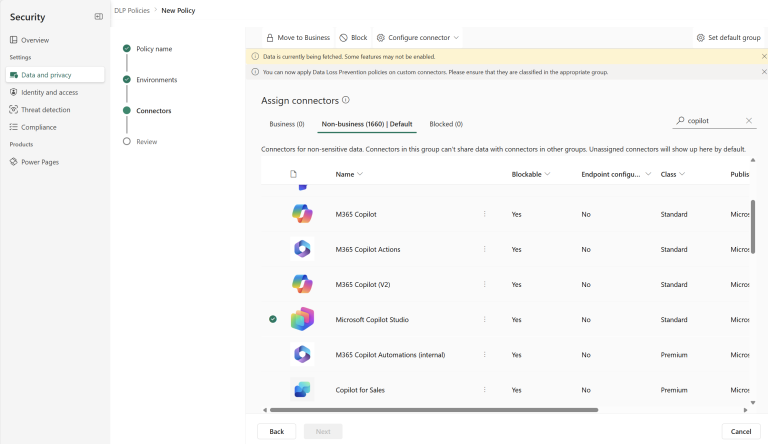Open more options for Microsoft Copilot Studio
The width and height of the screenshot is (768, 444).
(484, 320)
